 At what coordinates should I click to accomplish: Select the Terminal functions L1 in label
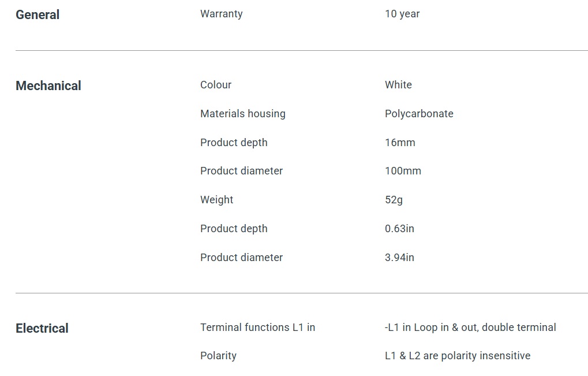257,327
